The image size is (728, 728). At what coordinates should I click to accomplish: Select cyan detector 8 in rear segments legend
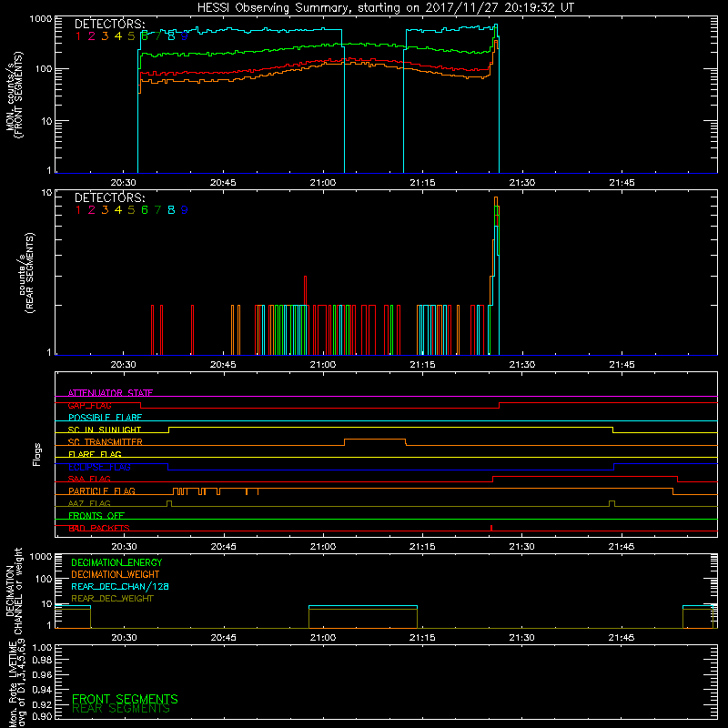[171, 210]
